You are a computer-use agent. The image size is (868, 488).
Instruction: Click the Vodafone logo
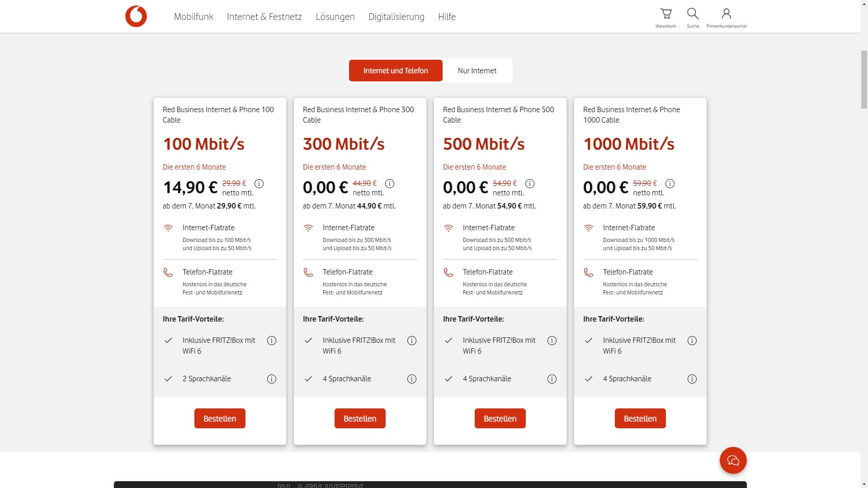pos(136,16)
